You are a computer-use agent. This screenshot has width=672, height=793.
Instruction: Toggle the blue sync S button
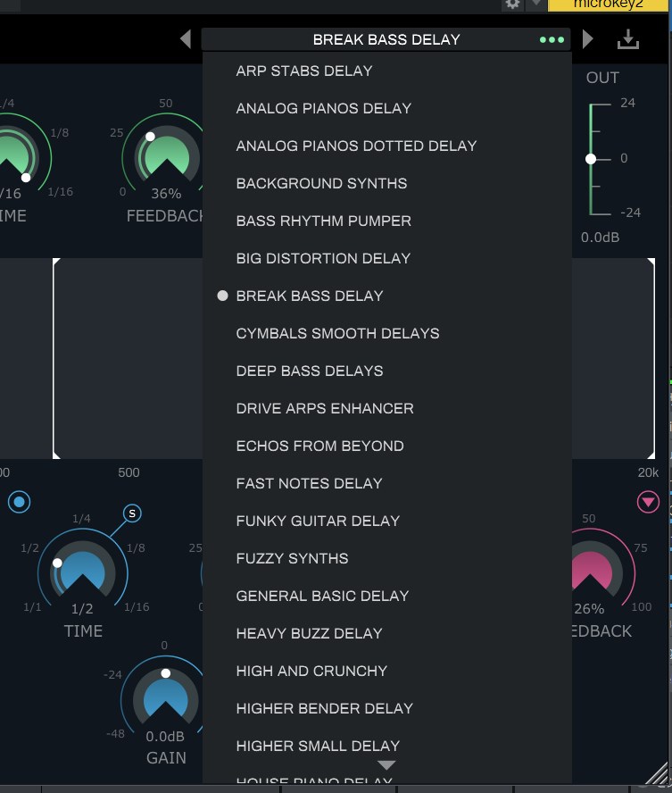coord(132,513)
